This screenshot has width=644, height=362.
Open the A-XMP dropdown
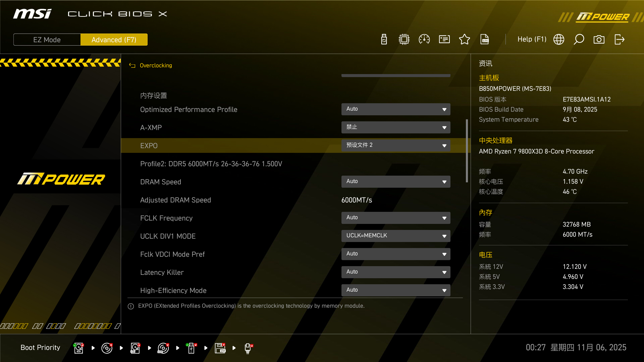click(x=396, y=127)
